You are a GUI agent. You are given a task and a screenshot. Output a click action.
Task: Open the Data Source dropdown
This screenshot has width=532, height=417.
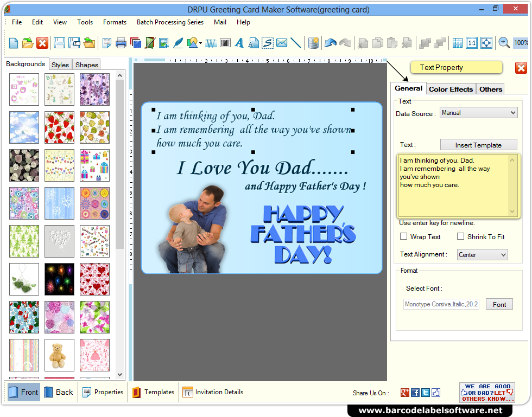(x=479, y=113)
